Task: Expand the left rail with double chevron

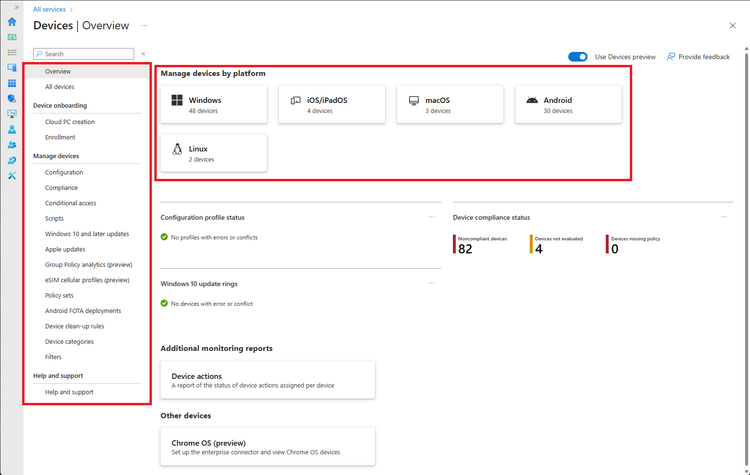Action: pyautogui.click(x=17, y=7)
